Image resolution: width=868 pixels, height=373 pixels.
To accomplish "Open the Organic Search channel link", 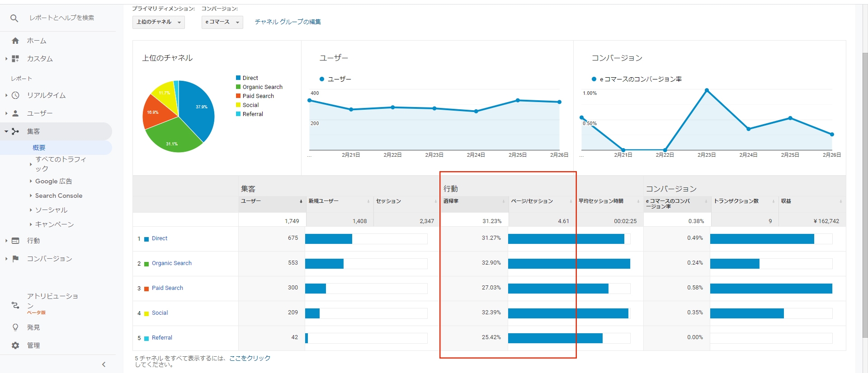I will point(171,263).
